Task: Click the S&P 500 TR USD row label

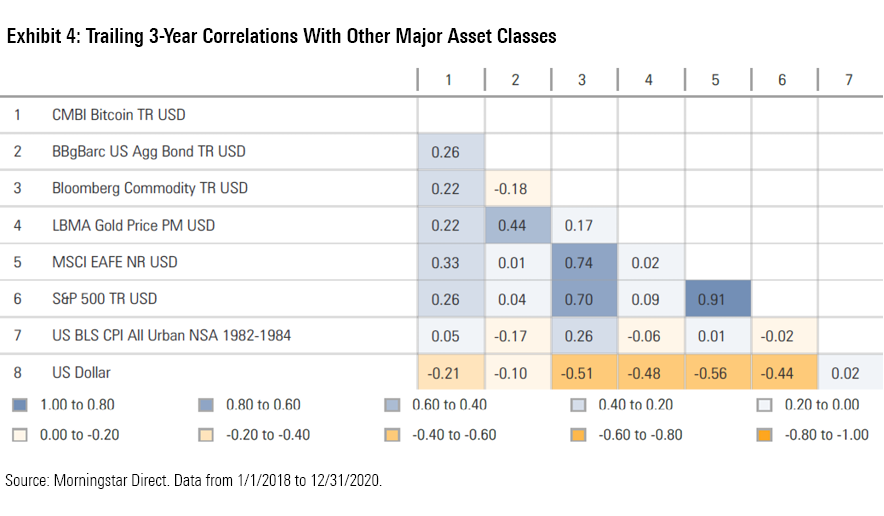Action: 105,299
